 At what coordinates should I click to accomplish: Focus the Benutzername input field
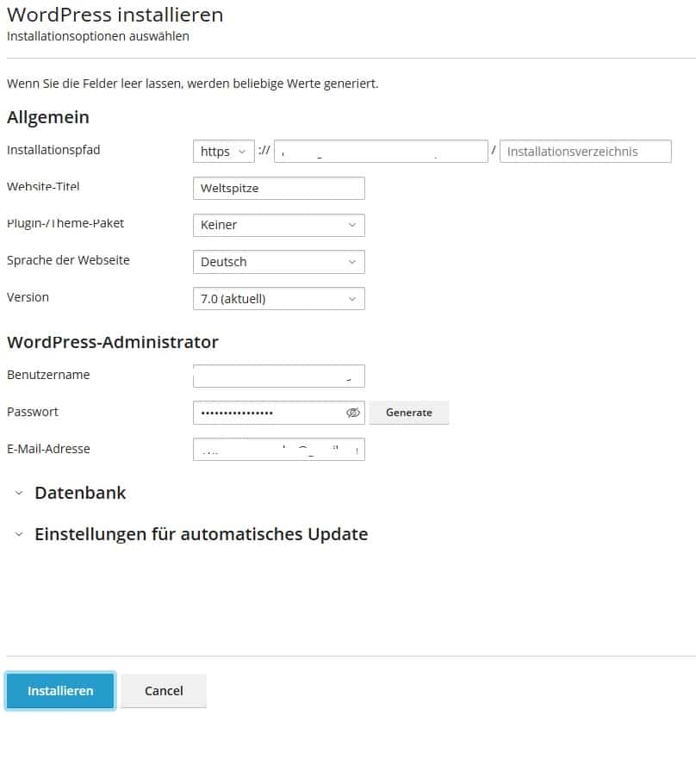(x=279, y=376)
